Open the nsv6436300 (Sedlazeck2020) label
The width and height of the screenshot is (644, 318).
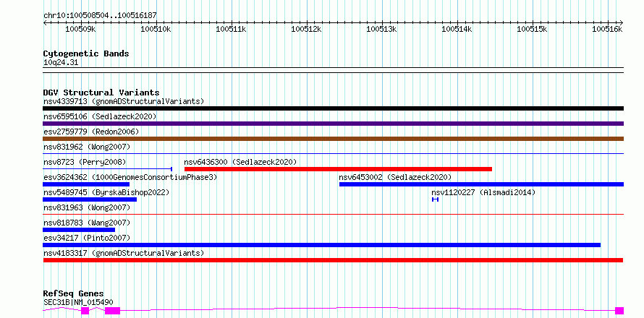240,162
